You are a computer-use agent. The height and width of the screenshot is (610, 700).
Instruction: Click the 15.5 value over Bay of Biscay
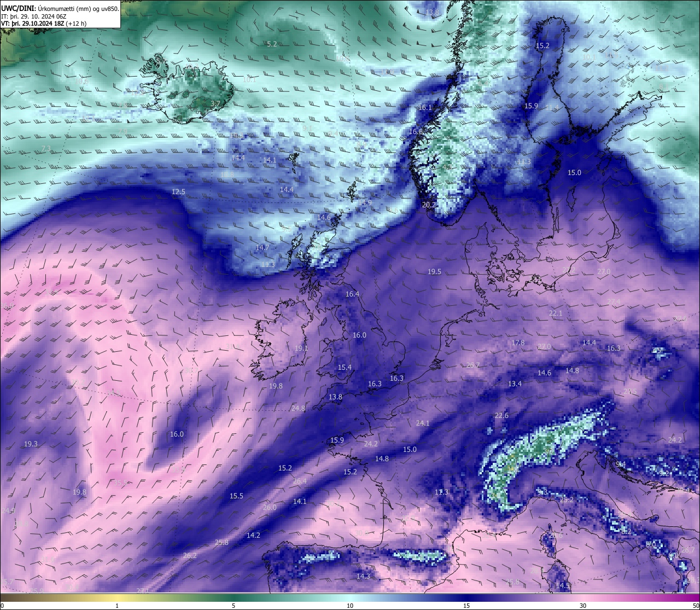(x=236, y=496)
